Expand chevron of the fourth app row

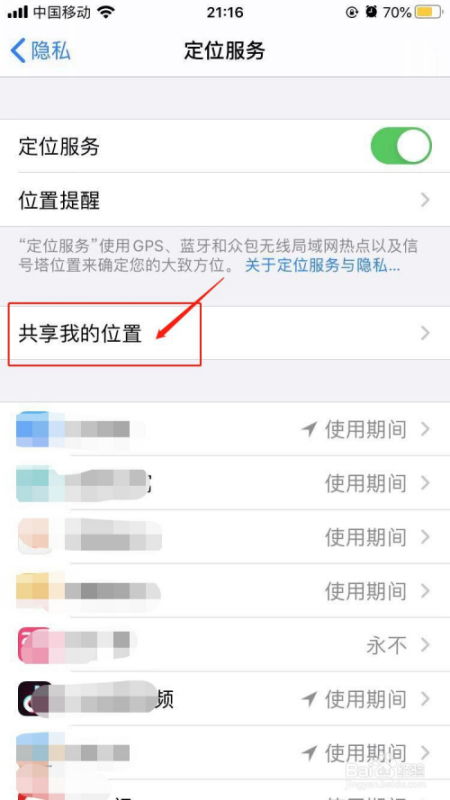click(x=425, y=591)
